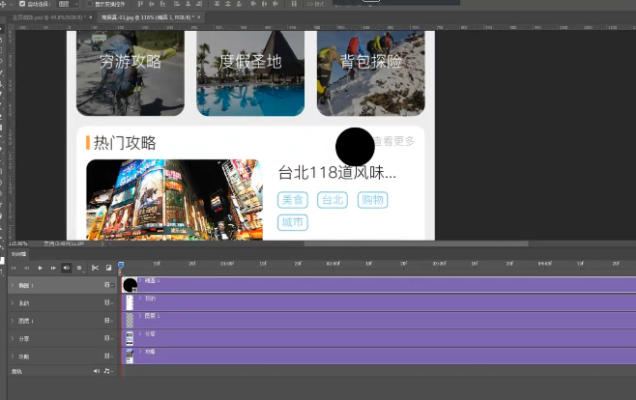This screenshot has height=400, width=636.
Task: Click the 美食 tag on the canvas
Action: click(x=292, y=200)
